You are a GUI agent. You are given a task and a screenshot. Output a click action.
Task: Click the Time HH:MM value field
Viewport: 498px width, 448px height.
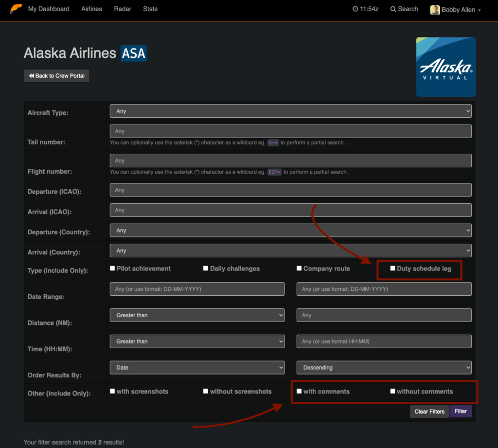[x=384, y=341]
